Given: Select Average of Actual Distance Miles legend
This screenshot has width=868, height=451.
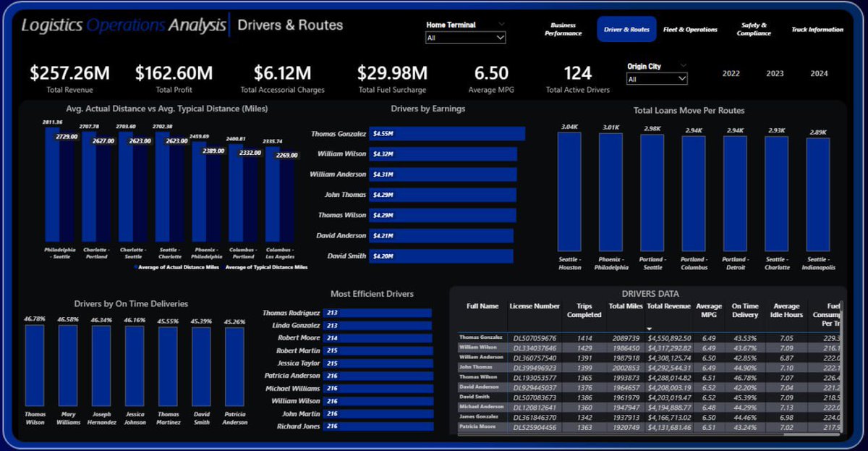Looking at the screenshot, I should pos(176,267).
